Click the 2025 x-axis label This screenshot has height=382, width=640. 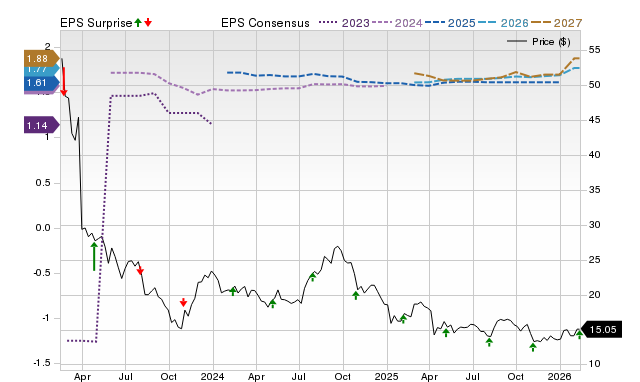point(387,376)
